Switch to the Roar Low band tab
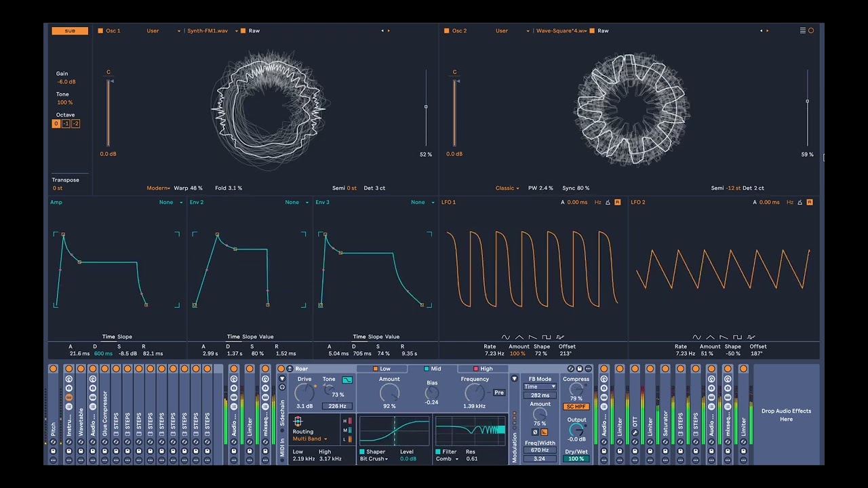The width and height of the screenshot is (868, 488). coord(382,369)
